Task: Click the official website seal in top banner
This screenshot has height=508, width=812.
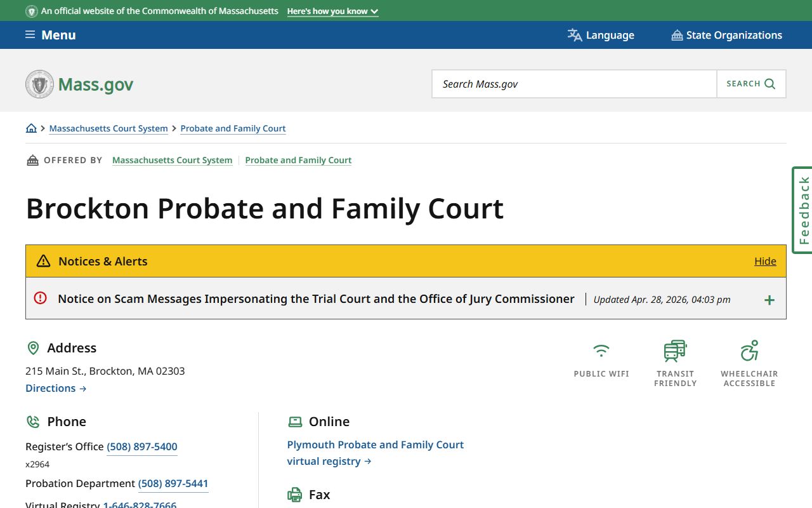Action: coord(31,11)
